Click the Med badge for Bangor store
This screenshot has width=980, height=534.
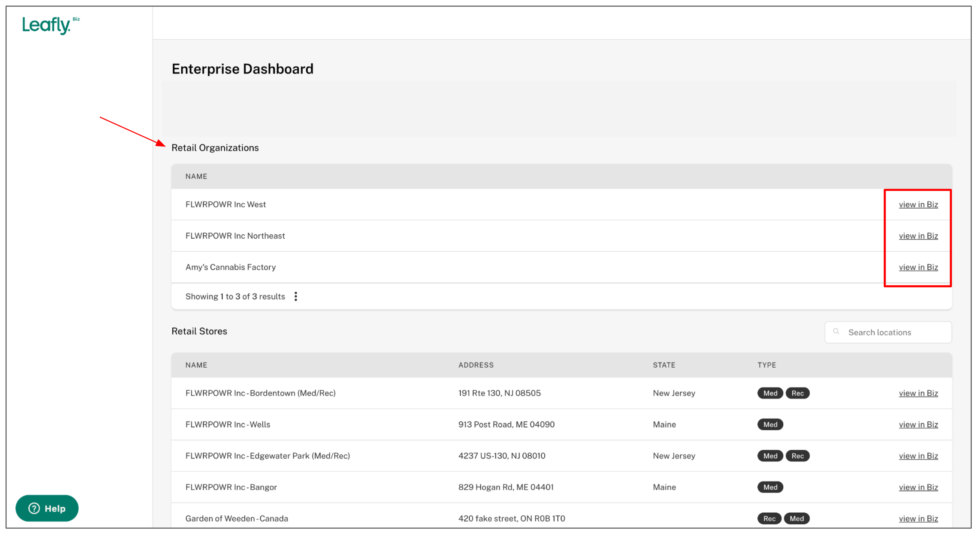769,487
